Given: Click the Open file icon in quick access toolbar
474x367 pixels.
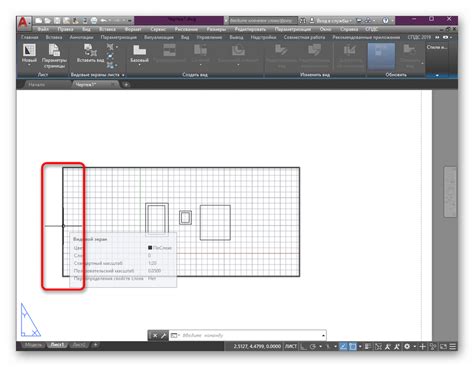Looking at the screenshot, I should click(48, 21).
